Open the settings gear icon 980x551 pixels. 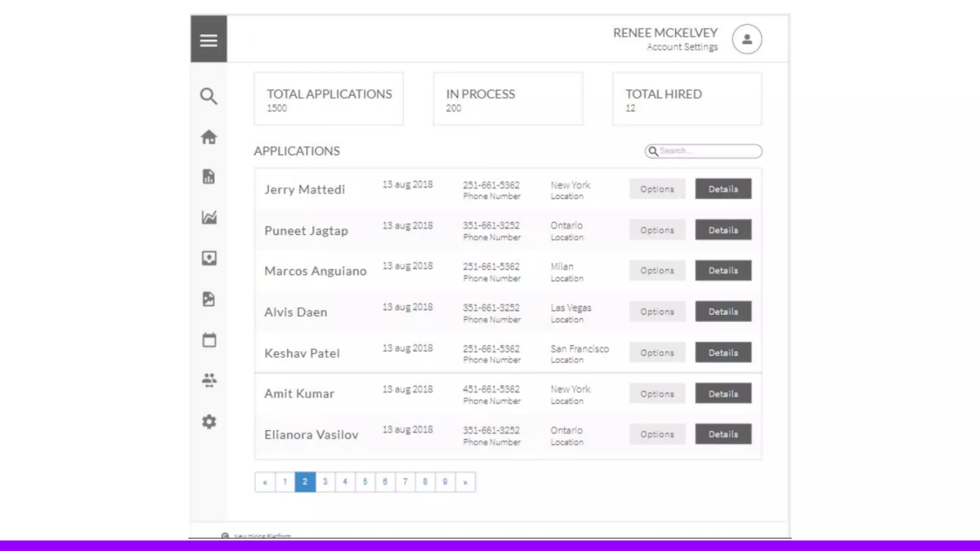(209, 421)
